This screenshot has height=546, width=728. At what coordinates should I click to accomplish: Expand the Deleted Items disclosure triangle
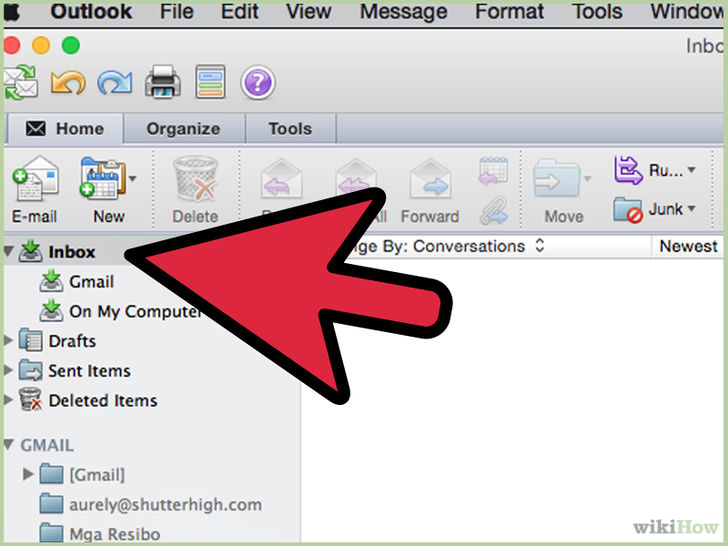tap(8, 400)
